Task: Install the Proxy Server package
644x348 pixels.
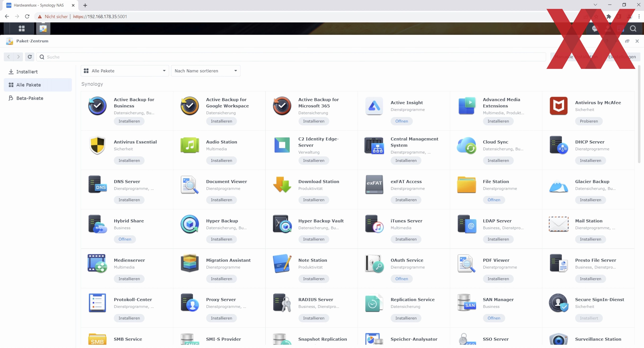Action: (221, 318)
